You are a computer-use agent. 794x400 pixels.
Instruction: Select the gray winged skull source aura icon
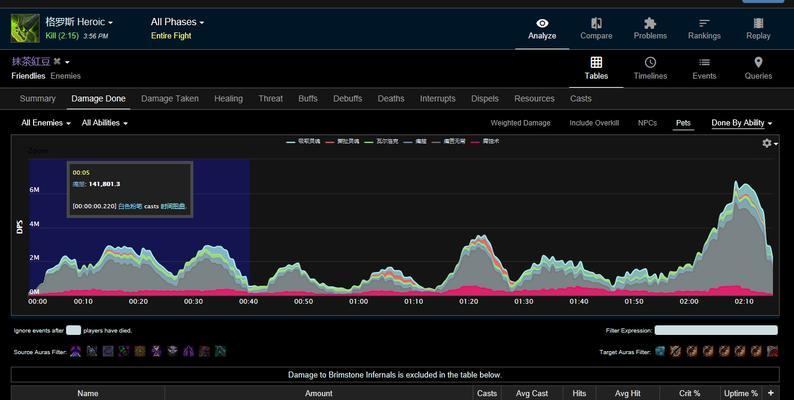(173, 351)
